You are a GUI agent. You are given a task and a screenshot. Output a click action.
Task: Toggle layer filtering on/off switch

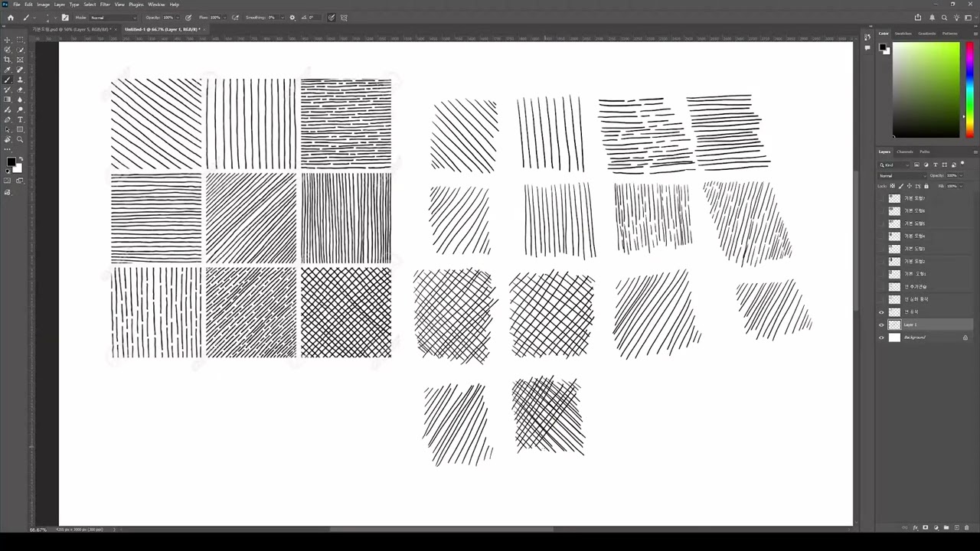(x=962, y=163)
